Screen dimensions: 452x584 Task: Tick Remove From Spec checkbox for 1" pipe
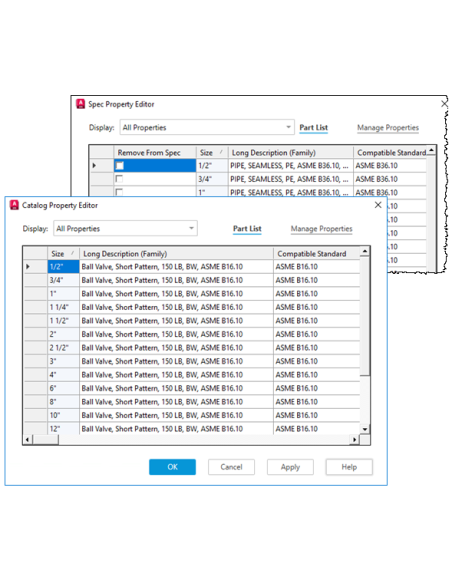click(x=119, y=192)
